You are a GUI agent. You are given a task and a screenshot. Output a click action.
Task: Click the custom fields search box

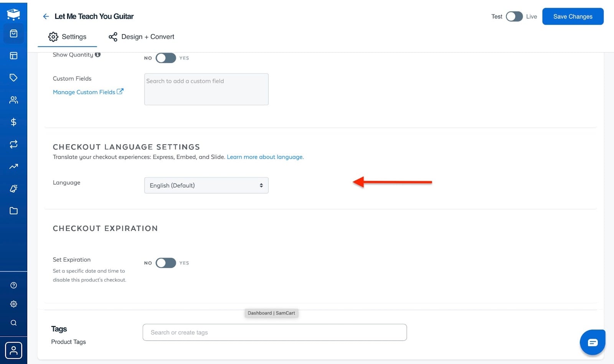point(206,89)
